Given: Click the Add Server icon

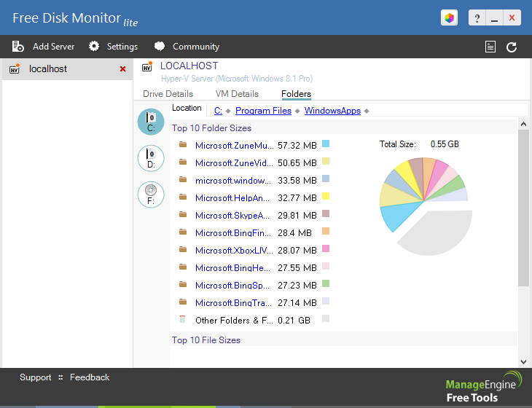Looking at the screenshot, I should [17, 46].
